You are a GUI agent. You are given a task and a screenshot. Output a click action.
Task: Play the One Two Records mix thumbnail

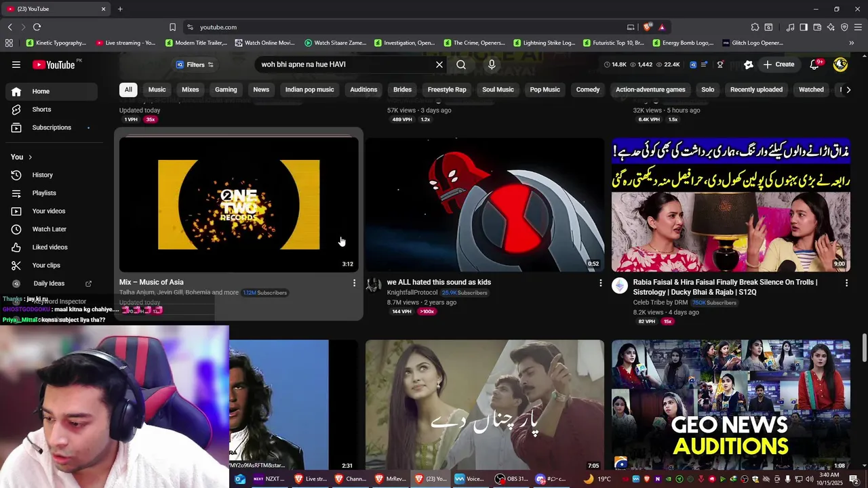(x=239, y=205)
